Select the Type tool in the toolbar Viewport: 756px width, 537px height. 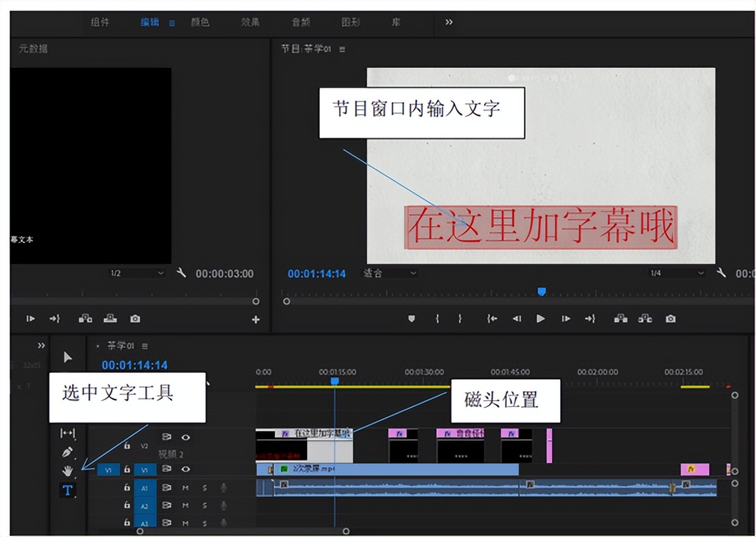[x=68, y=490]
